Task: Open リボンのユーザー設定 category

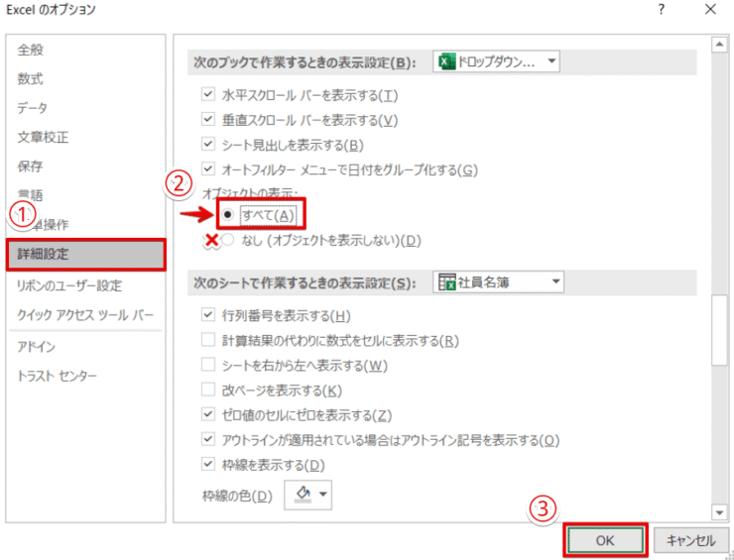Action: click(69, 285)
